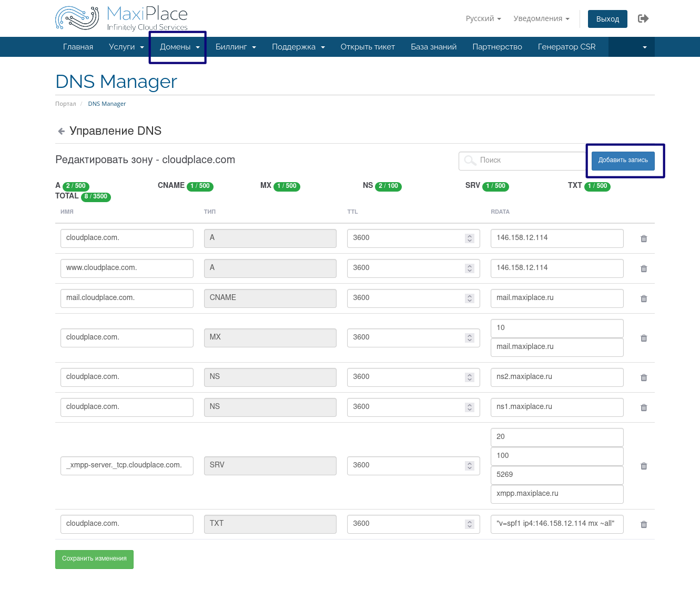Edit SRV port field 5269
This screenshot has width=700, height=589.
tap(557, 475)
